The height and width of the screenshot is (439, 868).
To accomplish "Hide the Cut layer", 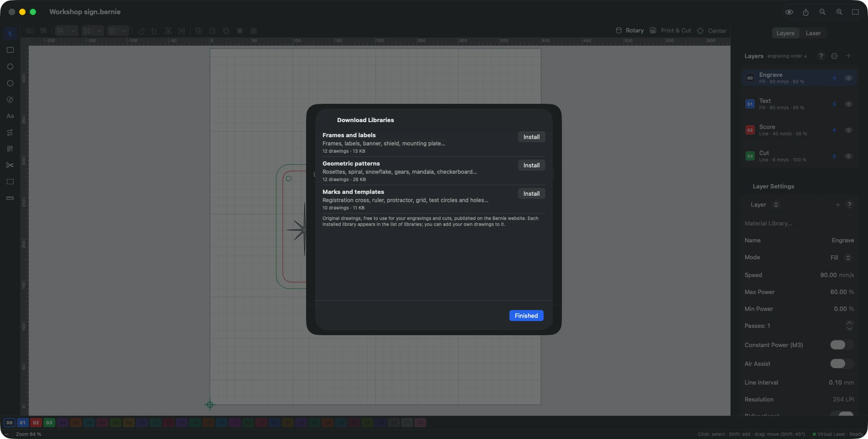I will (848, 156).
